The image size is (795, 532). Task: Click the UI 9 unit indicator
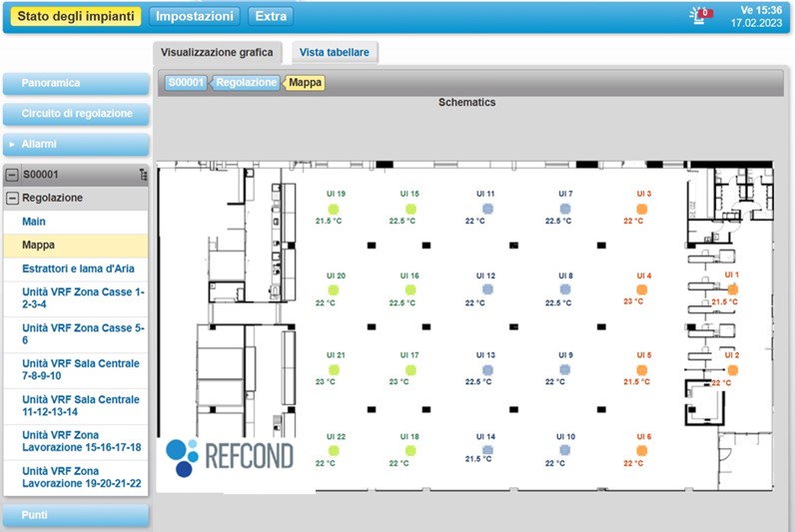565,369
